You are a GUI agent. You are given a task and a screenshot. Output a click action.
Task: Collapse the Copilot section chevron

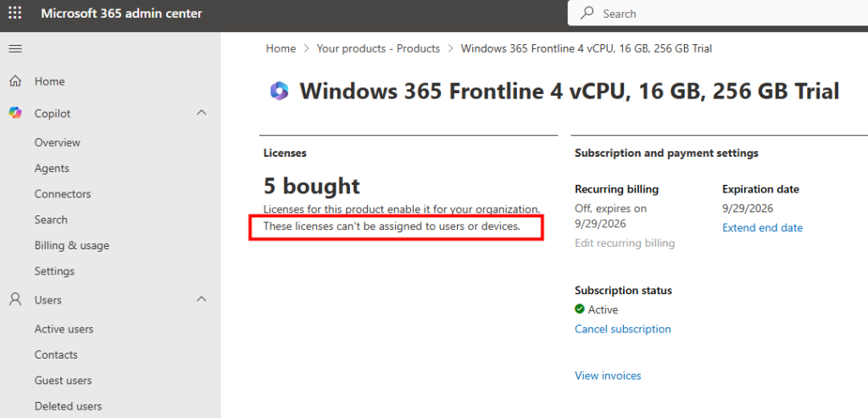201,113
